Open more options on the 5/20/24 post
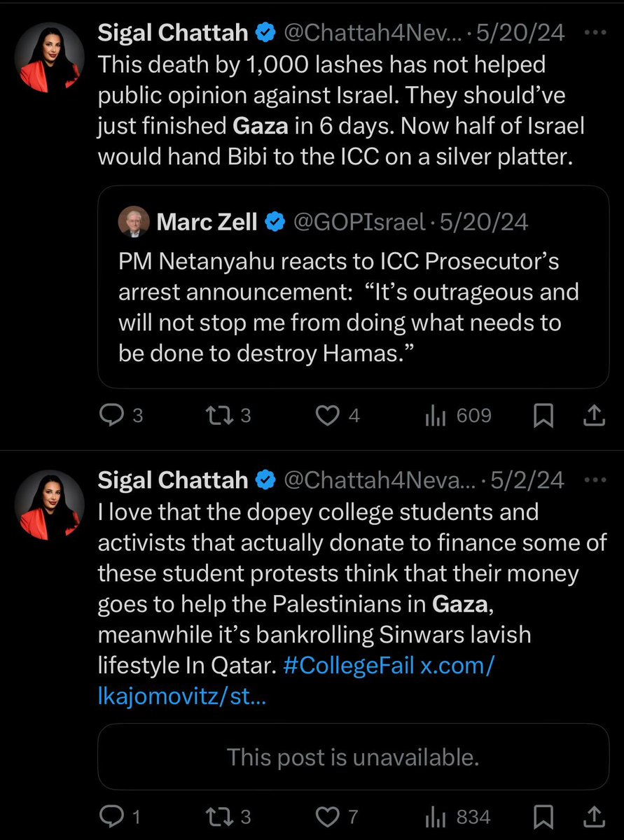The height and width of the screenshot is (840, 624). pos(595,33)
